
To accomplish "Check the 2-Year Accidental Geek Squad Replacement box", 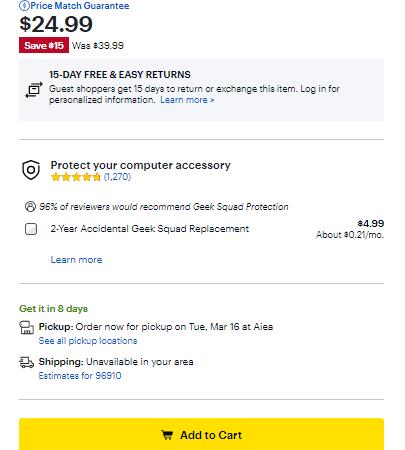I will click(x=31, y=229).
